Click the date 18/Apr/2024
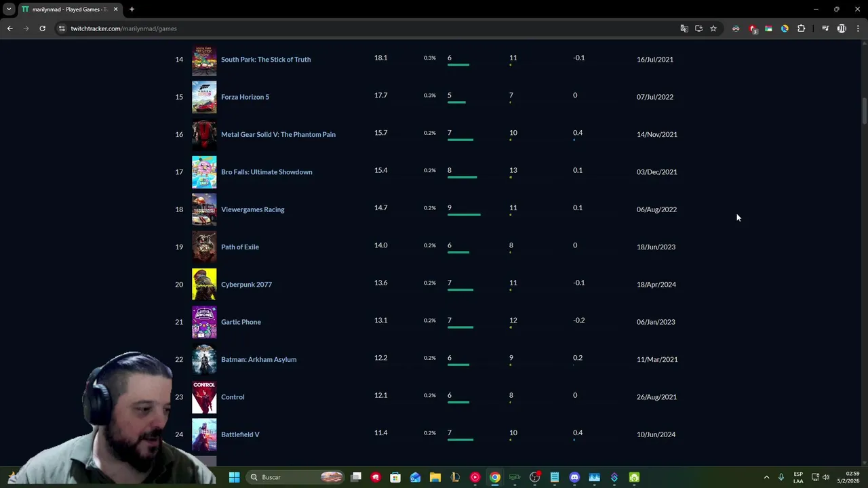868x488 pixels. click(x=656, y=285)
